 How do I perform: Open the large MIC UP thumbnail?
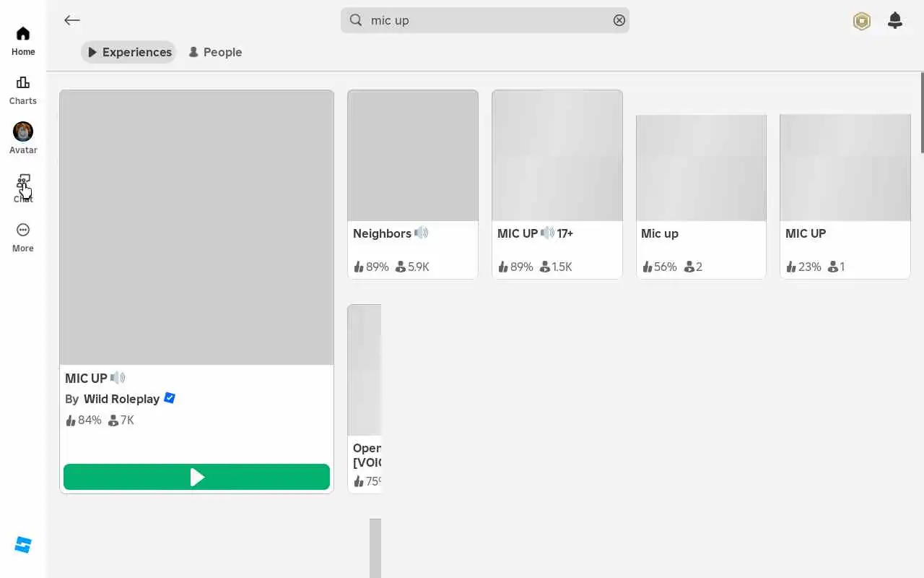tap(196, 228)
